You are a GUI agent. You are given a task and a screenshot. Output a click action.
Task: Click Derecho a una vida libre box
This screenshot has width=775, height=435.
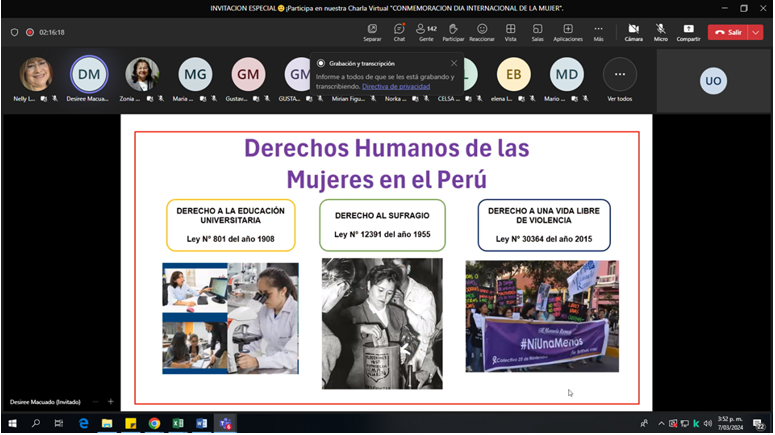tap(544, 225)
